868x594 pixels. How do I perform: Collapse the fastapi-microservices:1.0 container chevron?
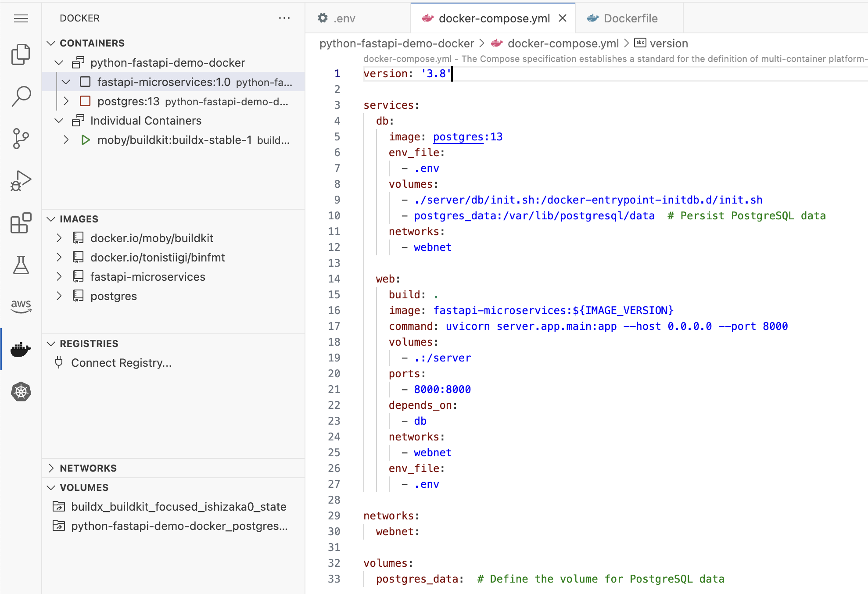click(66, 82)
